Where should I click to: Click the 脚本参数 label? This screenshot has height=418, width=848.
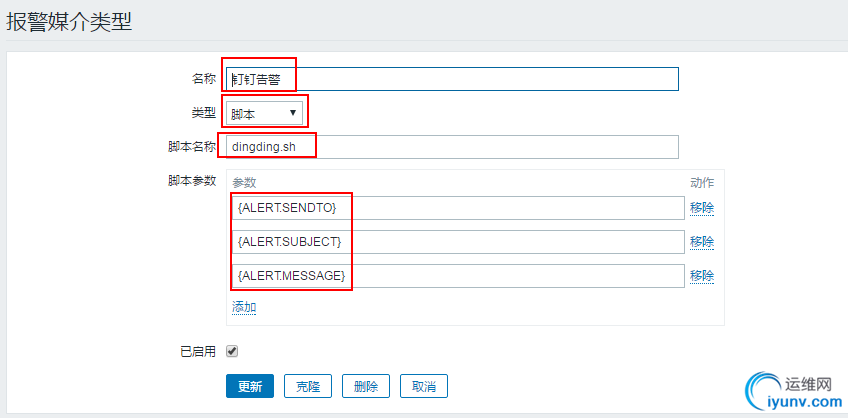[192, 181]
